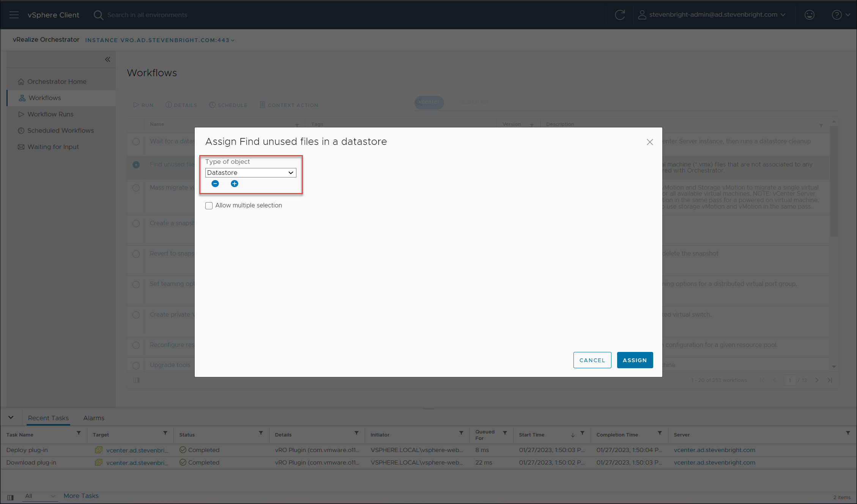Select the Upgrade tools workflow radio button

[x=136, y=366]
